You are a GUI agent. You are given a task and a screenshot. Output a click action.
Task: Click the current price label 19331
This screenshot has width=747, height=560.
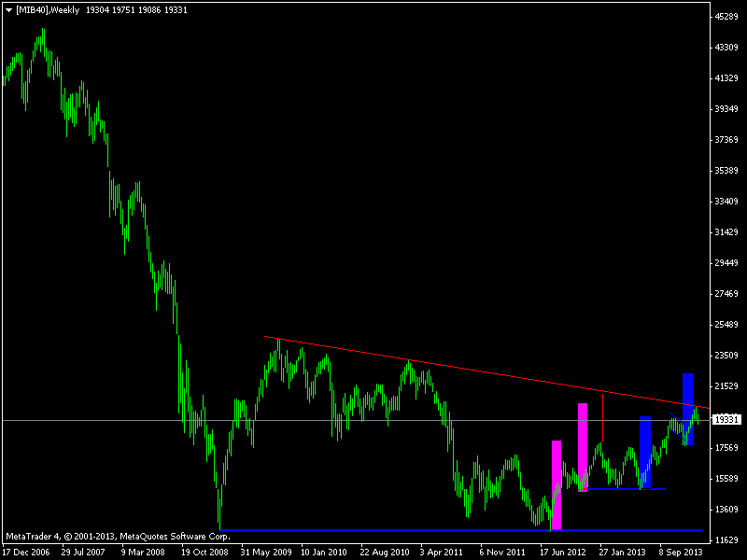726,420
